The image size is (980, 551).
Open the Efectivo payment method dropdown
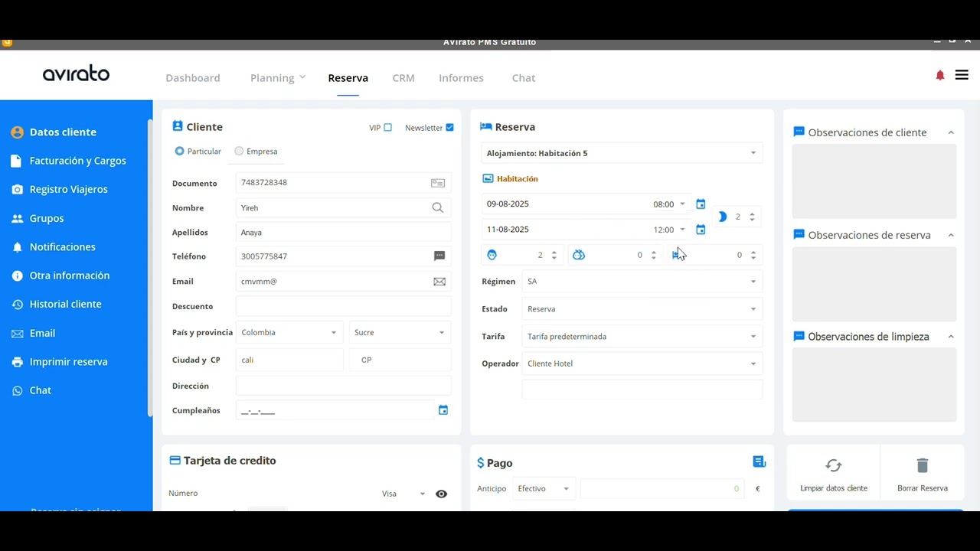point(544,488)
